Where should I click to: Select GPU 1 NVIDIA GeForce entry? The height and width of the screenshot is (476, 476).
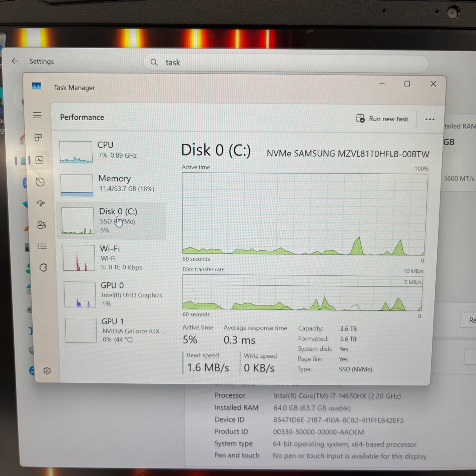coord(116,330)
